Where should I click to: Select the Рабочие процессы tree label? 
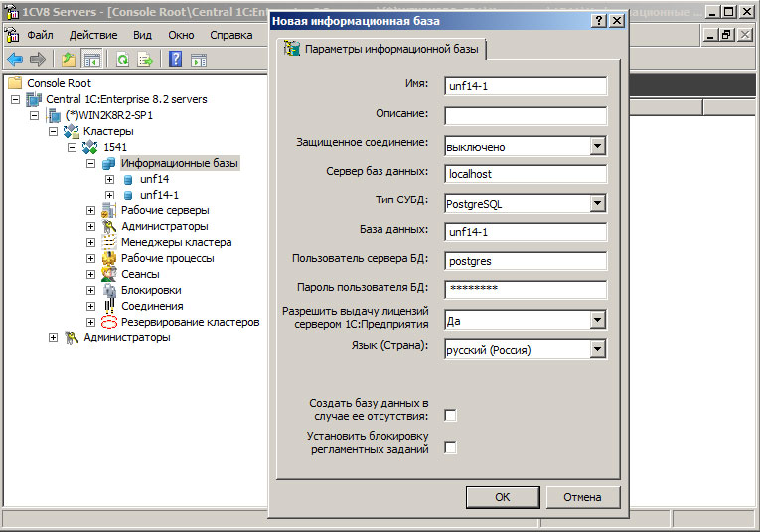pos(167,258)
